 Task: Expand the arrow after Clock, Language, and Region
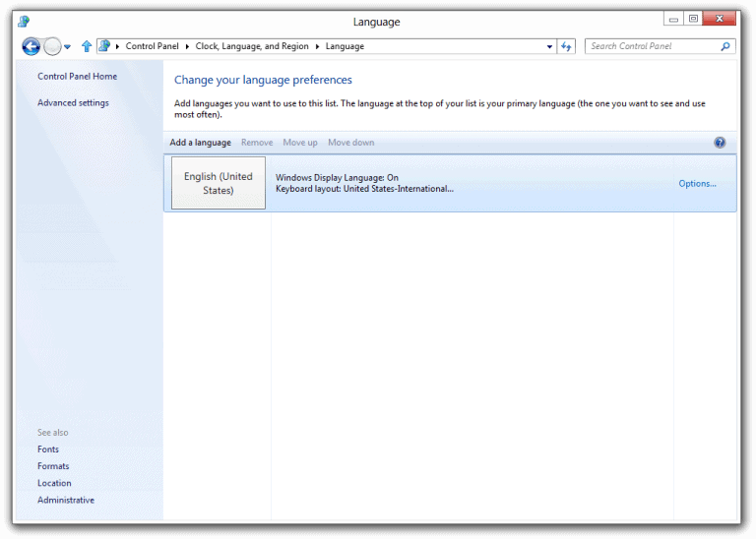point(317,47)
